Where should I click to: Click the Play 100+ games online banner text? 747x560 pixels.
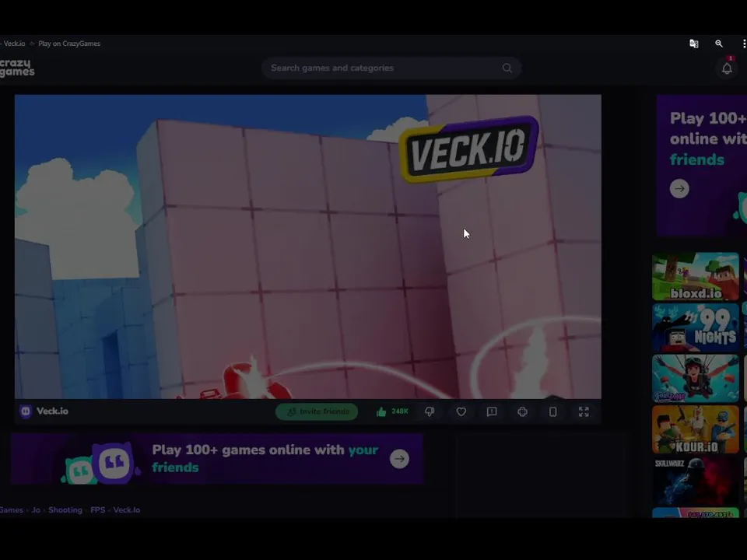pyautogui.click(x=265, y=459)
